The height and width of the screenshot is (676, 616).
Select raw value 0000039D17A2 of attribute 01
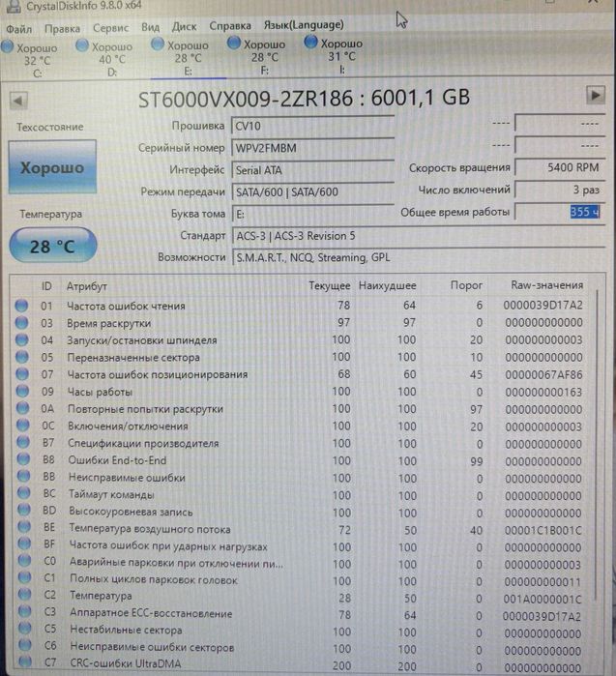(543, 306)
